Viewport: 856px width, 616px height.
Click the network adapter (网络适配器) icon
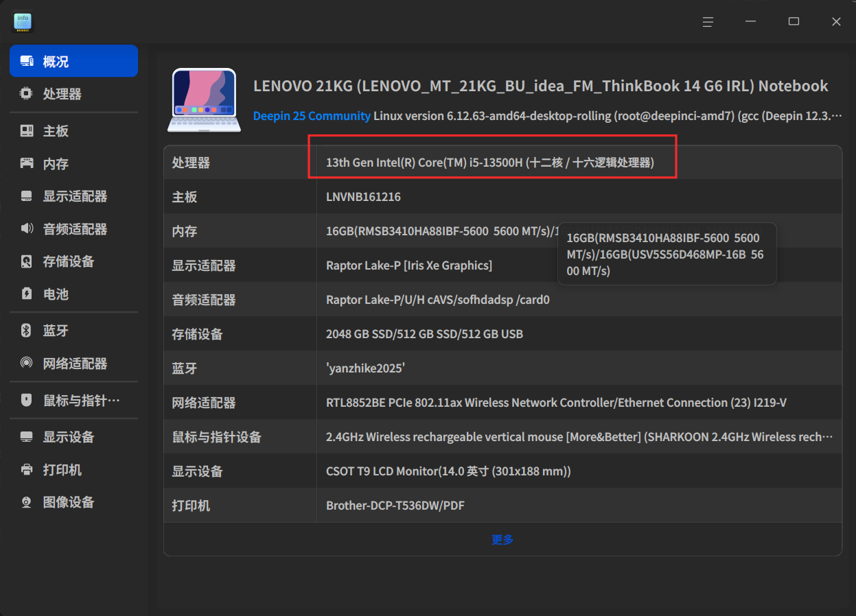[27, 364]
